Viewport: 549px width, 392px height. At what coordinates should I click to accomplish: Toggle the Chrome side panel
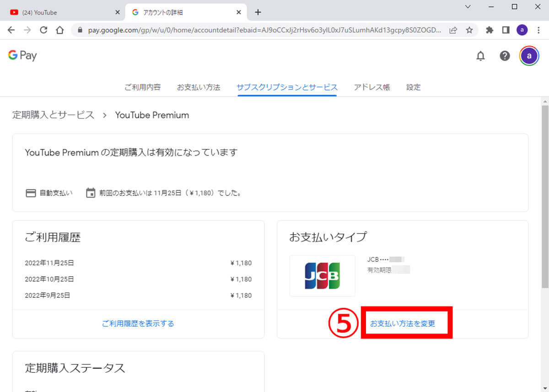506,30
